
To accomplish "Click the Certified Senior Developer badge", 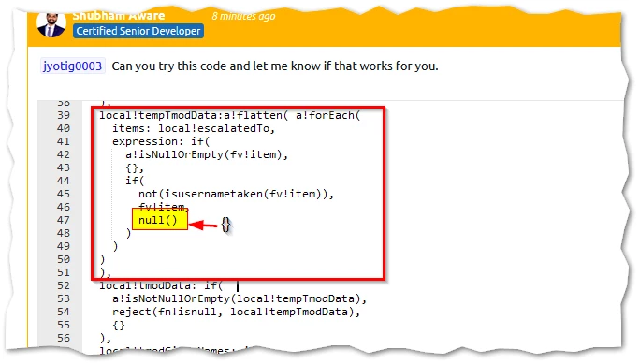I will coord(138,31).
